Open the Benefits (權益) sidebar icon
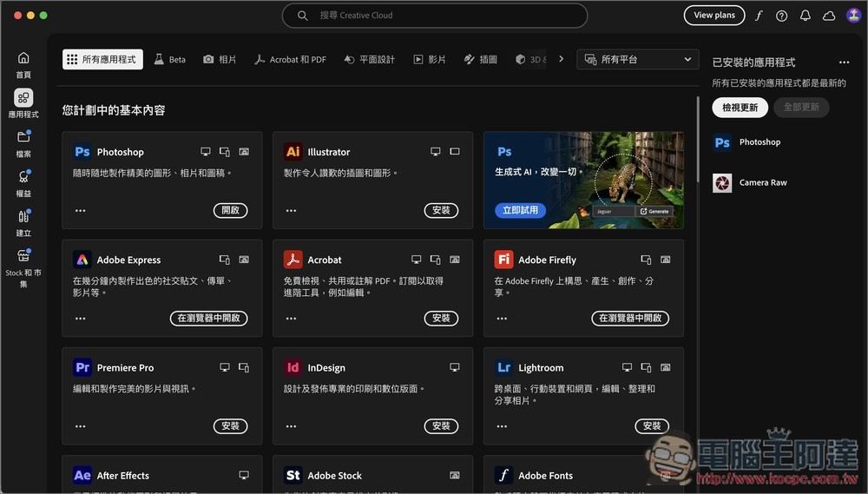Image resolution: width=868 pixels, height=494 pixels. (23, 176)
